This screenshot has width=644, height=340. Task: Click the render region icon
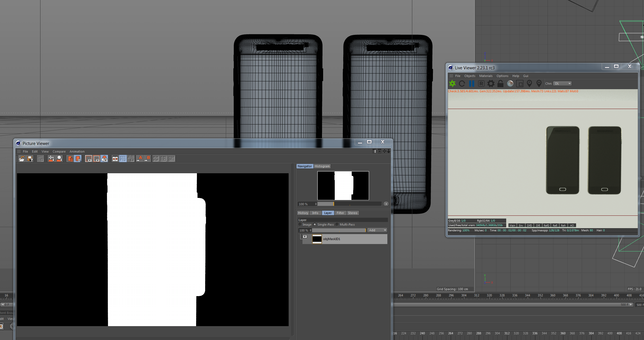520,84
